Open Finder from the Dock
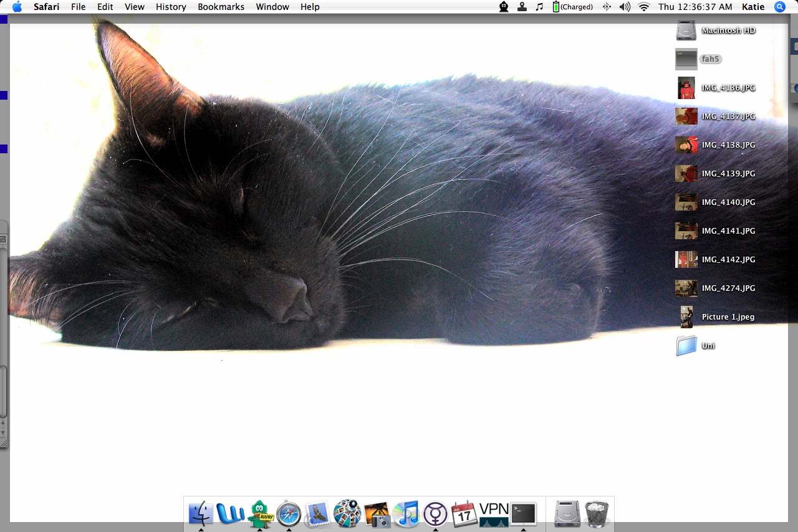Image resolution: width=798 pixels, height=532 pixels. click(201, 514)
